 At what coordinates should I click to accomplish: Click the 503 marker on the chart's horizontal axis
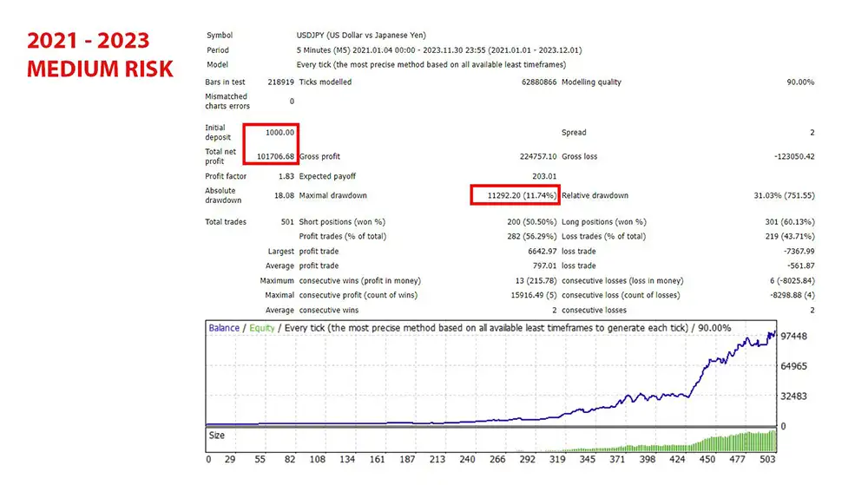point(768,460)
